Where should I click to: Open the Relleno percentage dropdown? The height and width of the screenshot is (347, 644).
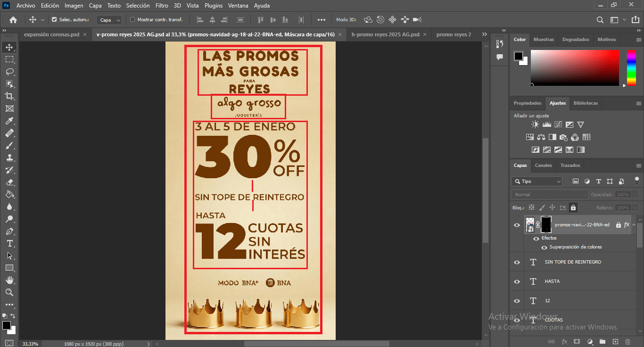tap(636, 207)
